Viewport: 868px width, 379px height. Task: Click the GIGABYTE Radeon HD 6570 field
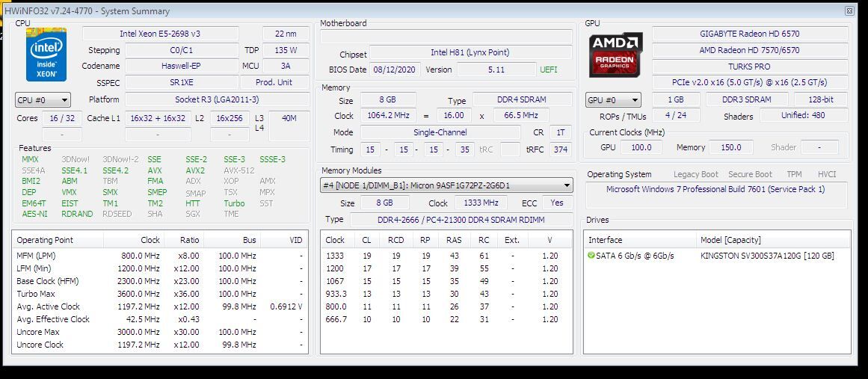pos(750,34)
